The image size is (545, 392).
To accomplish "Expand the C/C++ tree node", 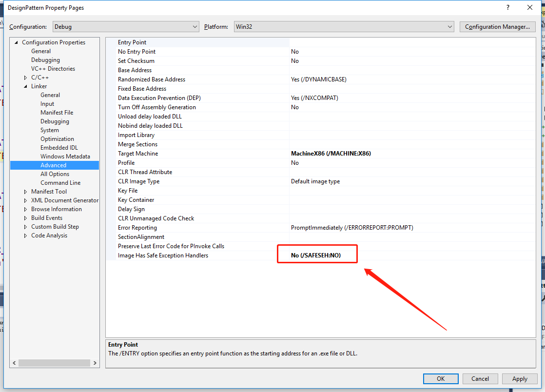I will [25, 77].
